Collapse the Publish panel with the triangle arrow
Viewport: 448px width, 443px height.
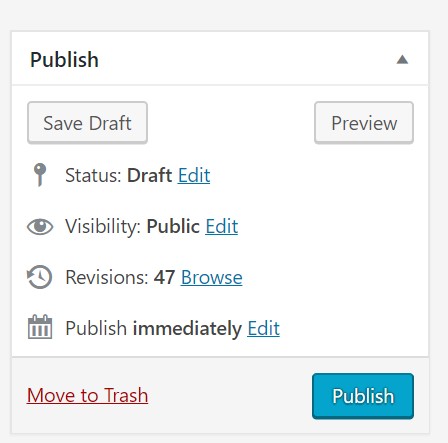coord(402,60)
